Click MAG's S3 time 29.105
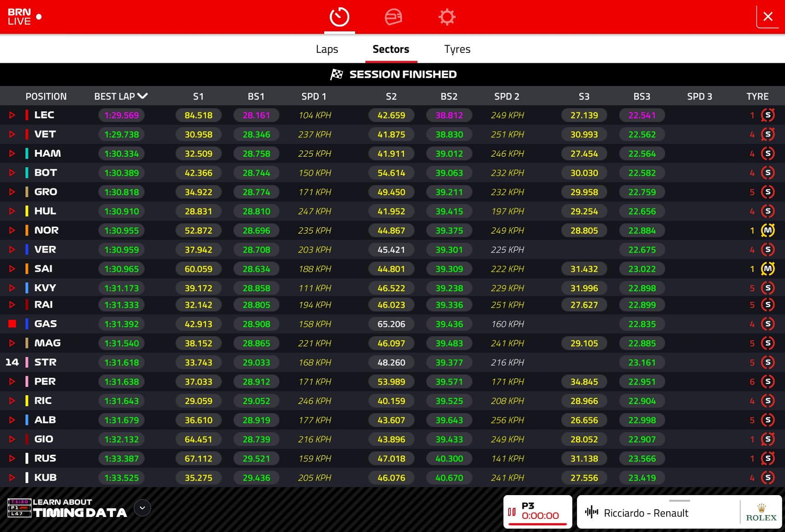This screenshot has width=785, height=532. pyautogui.click(x=584, y=343)
